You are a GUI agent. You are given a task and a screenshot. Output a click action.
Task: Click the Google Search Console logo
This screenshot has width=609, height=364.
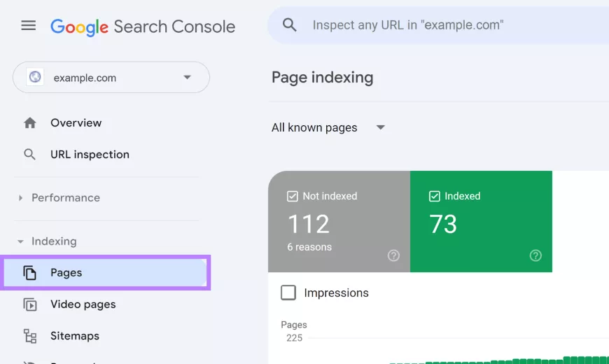[x=143, y=27]
